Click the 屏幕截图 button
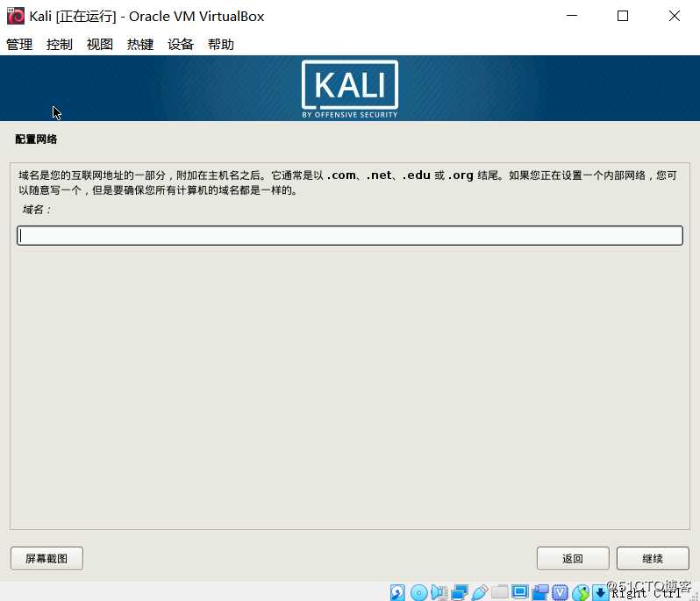The width and height of the screenshot is (700, 601). click(x=46, y=558)
